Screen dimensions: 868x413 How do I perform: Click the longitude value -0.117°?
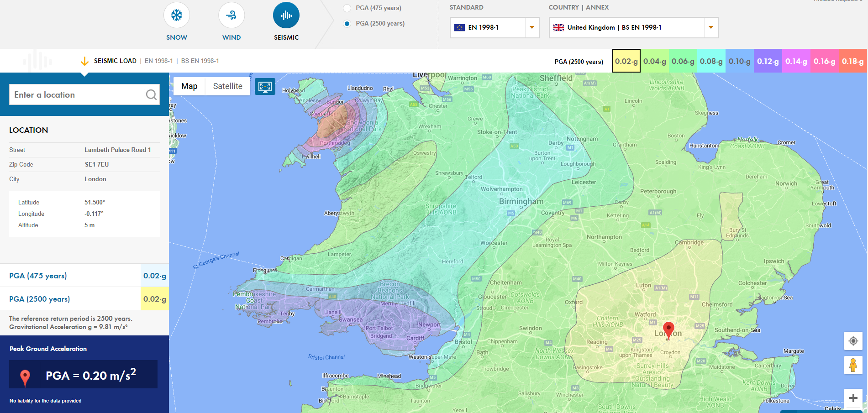click(x=94, y=214)
